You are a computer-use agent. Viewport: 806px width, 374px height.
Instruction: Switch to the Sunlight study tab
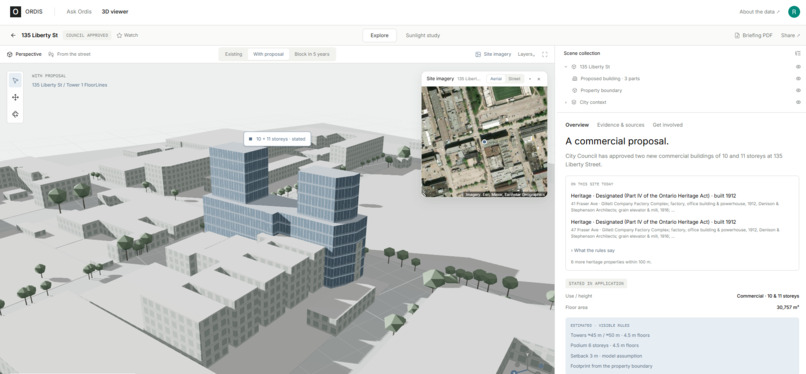tap(423, 35)
